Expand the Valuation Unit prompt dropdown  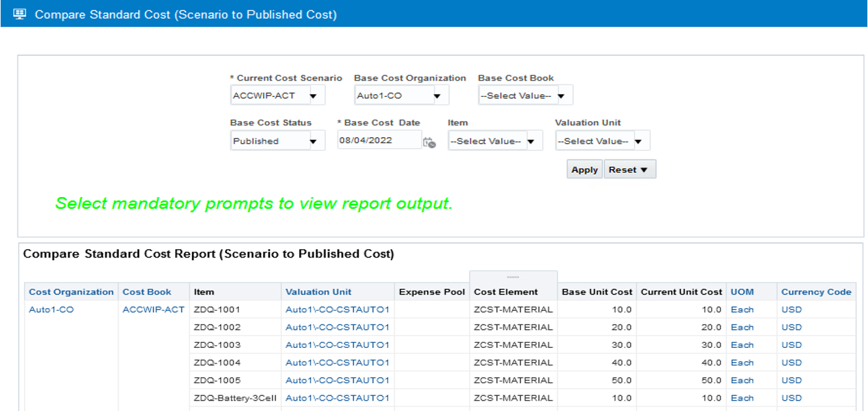point(603,141)
